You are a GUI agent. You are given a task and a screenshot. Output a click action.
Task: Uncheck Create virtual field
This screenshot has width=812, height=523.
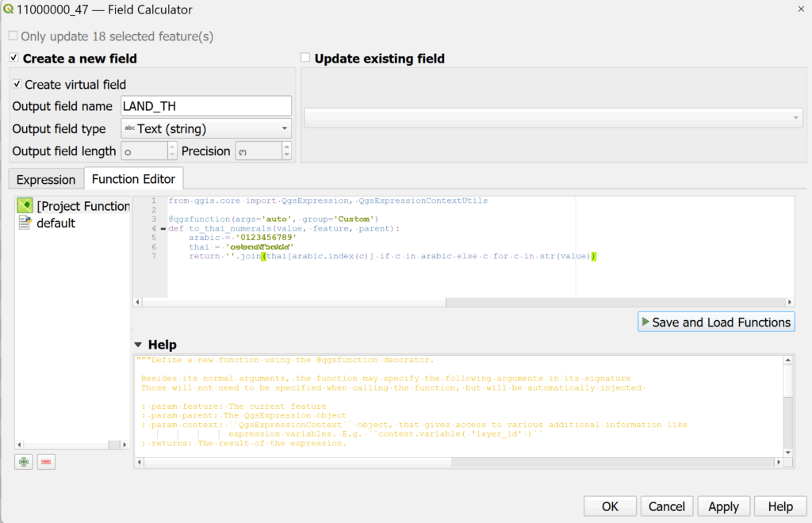(x=17, y=84)
